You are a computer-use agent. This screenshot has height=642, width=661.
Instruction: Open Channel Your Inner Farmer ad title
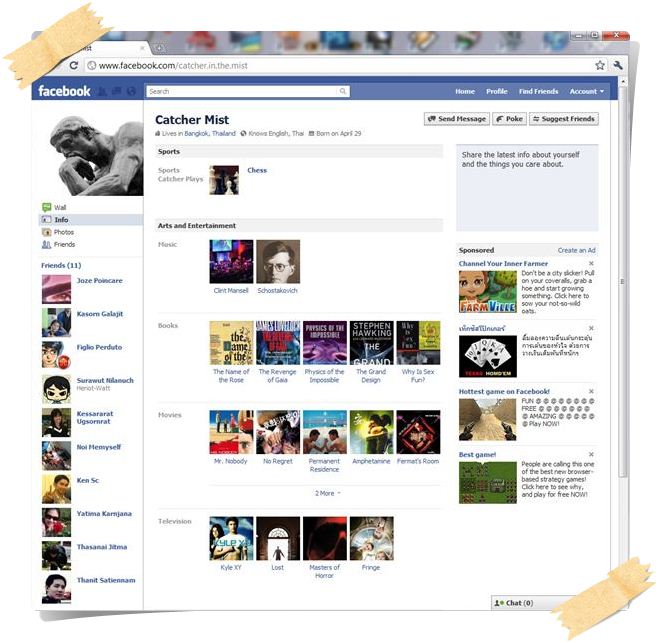point(503,263)
